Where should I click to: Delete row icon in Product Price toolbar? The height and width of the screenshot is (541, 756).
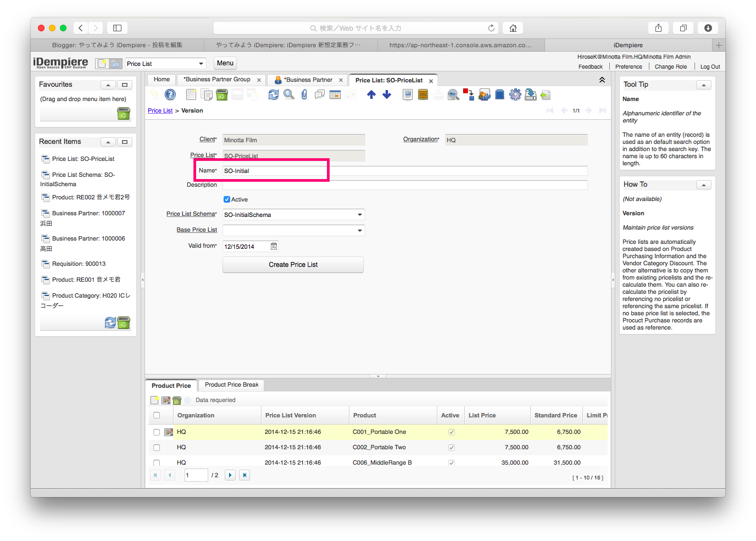(x=177, y=400)
